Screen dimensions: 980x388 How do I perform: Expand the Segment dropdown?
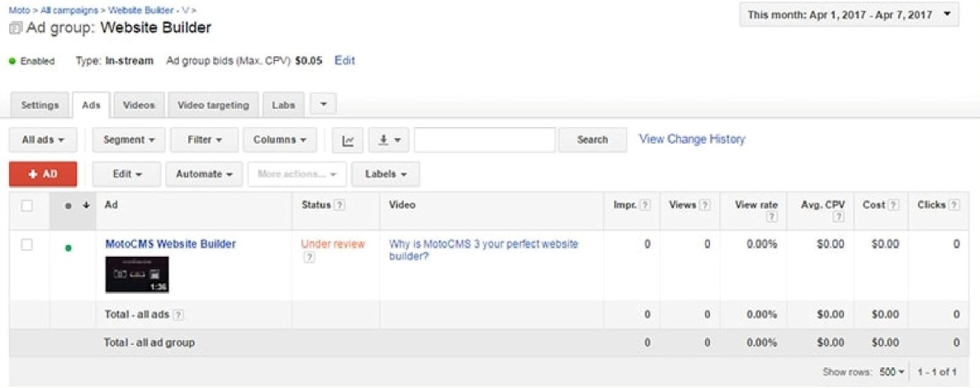(129, 140)
